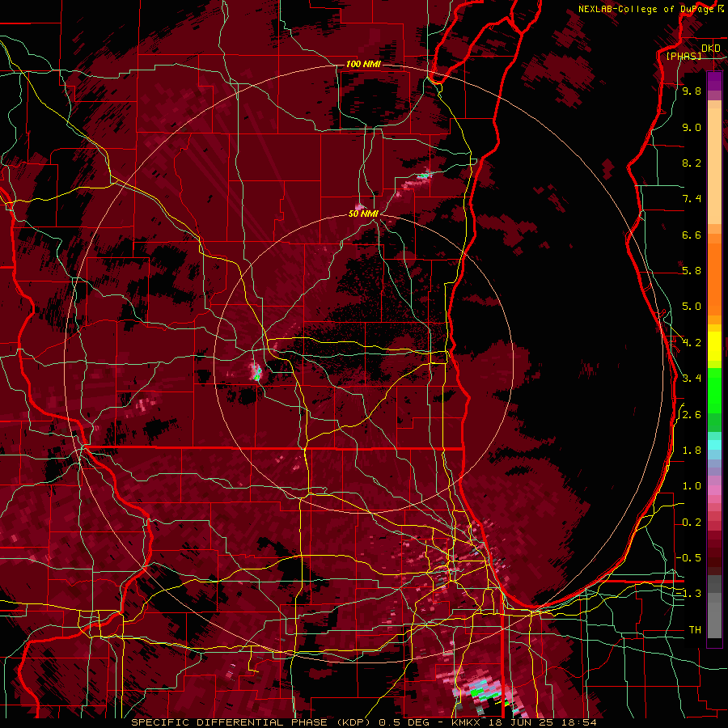This screenshot has height=728, width=728.
Task: Click the 6.6 value on color scale
Action: (692, 235)
